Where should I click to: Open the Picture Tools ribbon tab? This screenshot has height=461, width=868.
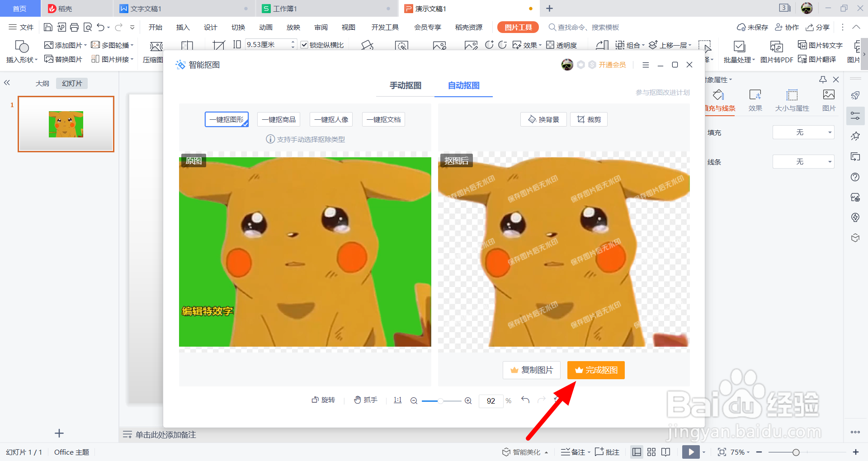pyautogui.click(x=518, y=27)
